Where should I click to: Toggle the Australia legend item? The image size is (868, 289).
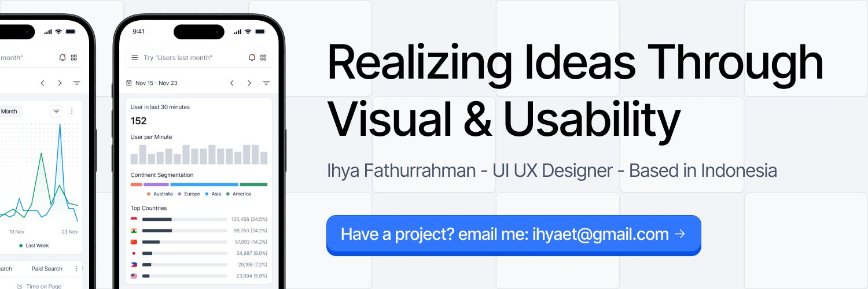(160, 194)
